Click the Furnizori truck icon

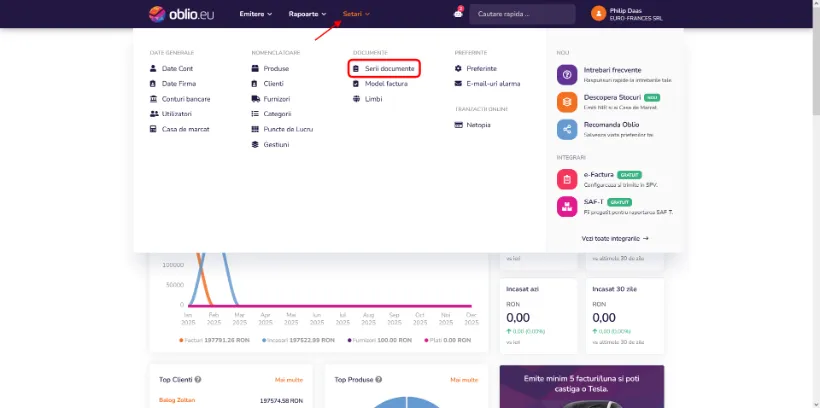click(256, 99)
